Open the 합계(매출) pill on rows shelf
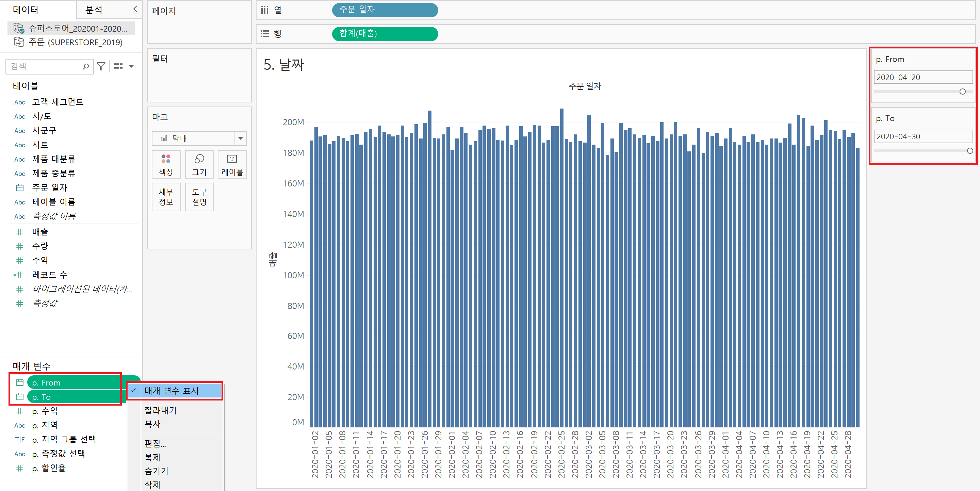Screen dimensions: 980x491 (x=384, y=33)
